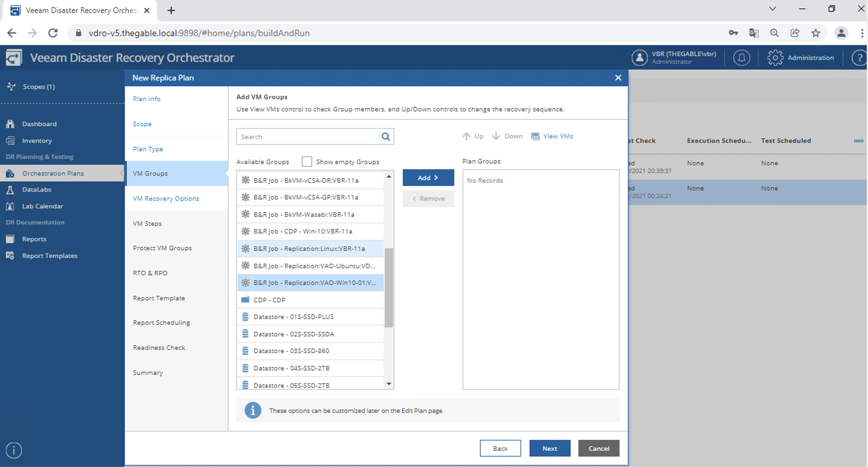Open Report Templates in sidebar

click(50, 256)
